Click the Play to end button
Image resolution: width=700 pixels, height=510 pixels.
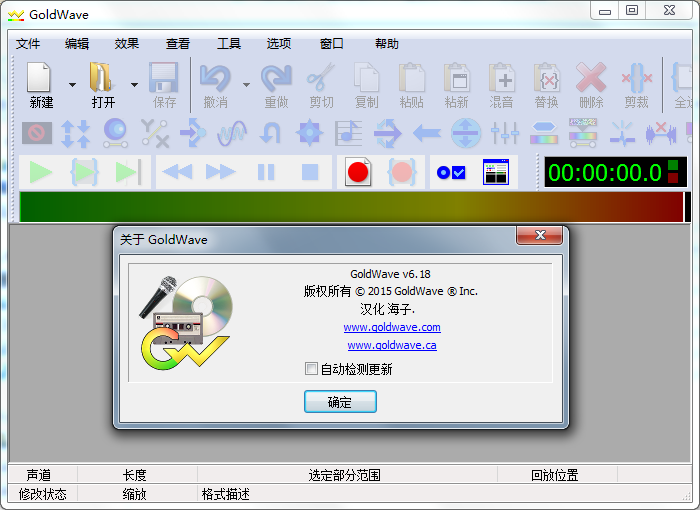point(129,172)
